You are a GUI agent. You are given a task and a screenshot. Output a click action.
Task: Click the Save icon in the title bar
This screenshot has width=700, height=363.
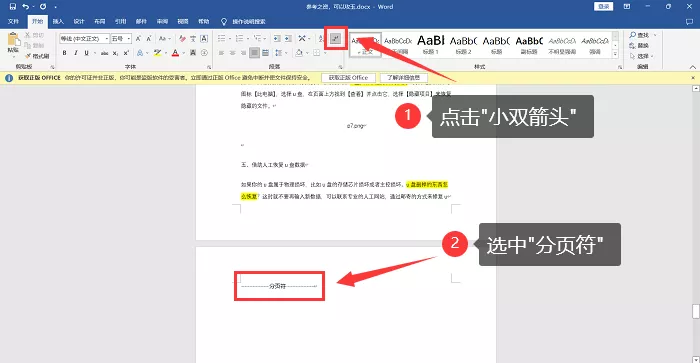(12, 7)
